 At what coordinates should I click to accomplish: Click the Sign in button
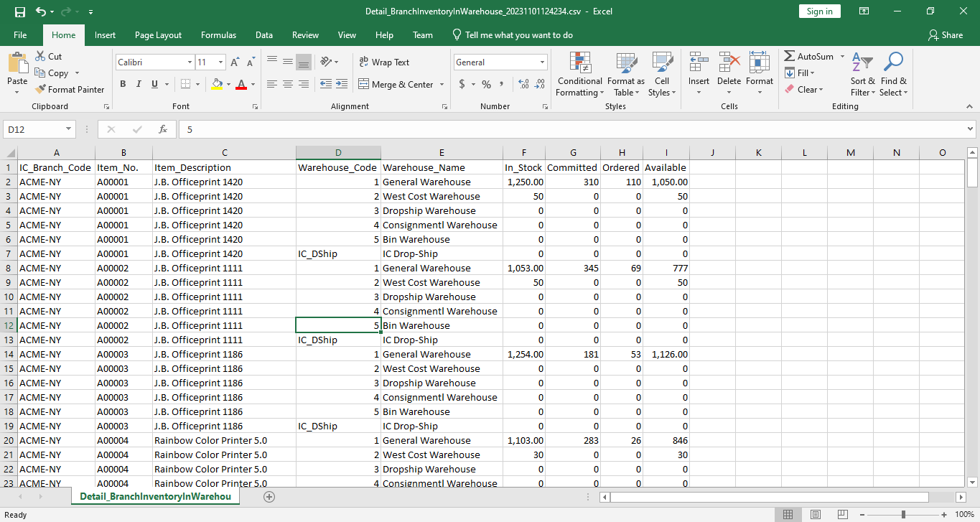[x=819, y=11]
